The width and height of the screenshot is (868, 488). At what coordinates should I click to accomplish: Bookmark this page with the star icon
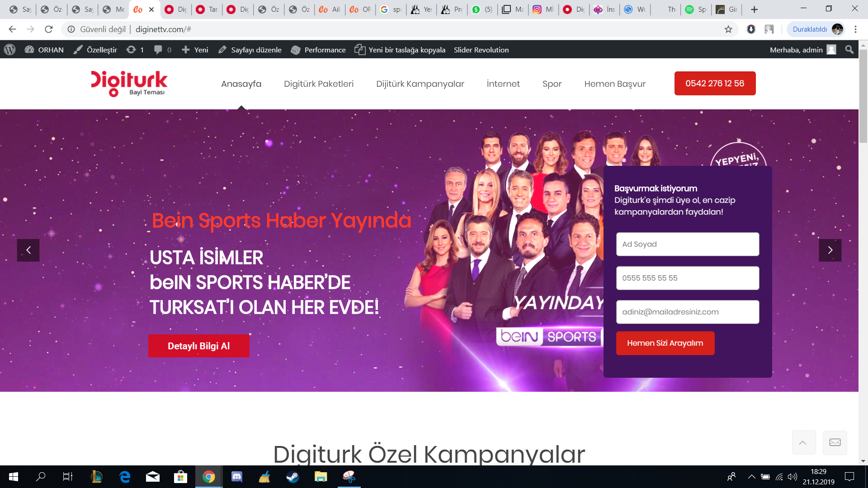(x=728, y=29)
